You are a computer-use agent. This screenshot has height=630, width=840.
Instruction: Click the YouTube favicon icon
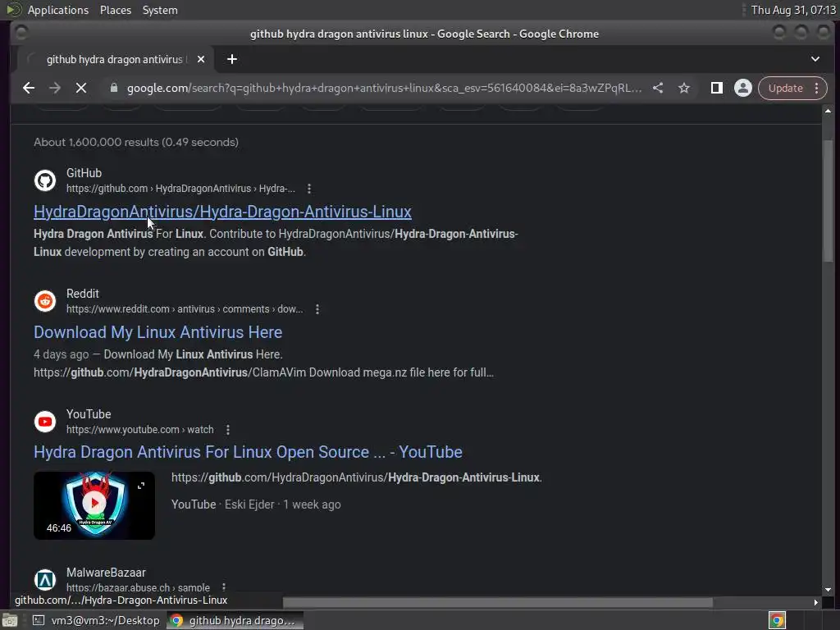[x=45, y=422]
